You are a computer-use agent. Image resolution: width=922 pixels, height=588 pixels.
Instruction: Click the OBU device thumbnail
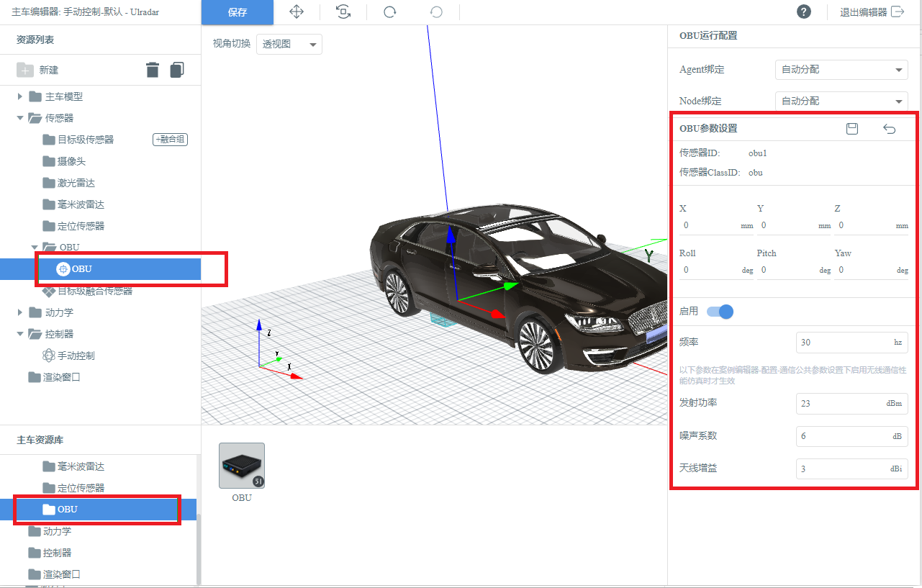[242, 466]
